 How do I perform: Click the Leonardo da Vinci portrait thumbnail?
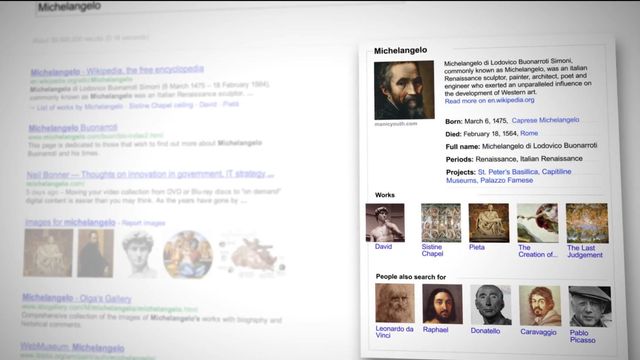pyautogui.click(x=395, y=303)
